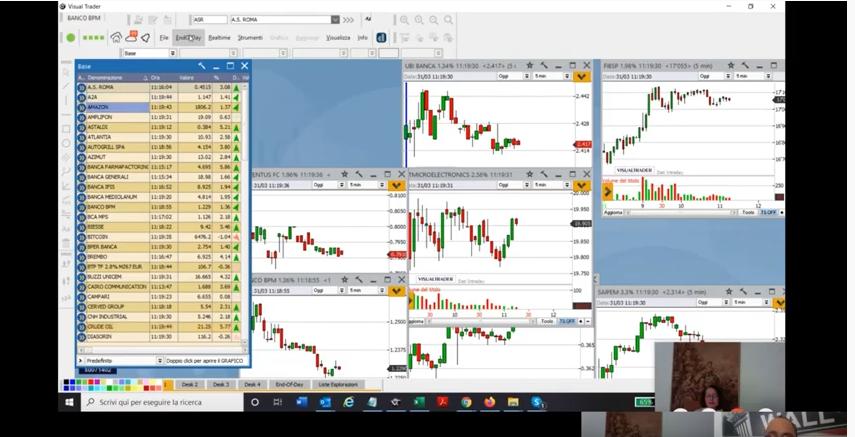The width and height of the screenshot is (855, 437).
Task: Open the Predefinito dropdown in Base window
Action: click(x=160, y=361)
